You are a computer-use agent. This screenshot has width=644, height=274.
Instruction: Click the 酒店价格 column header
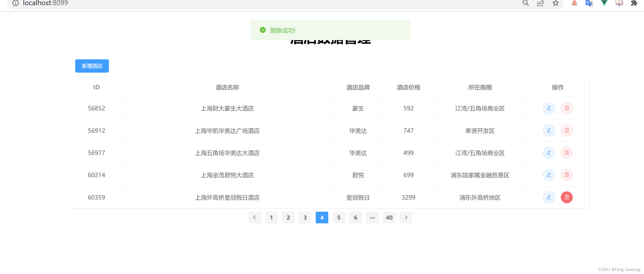(408, 88)
